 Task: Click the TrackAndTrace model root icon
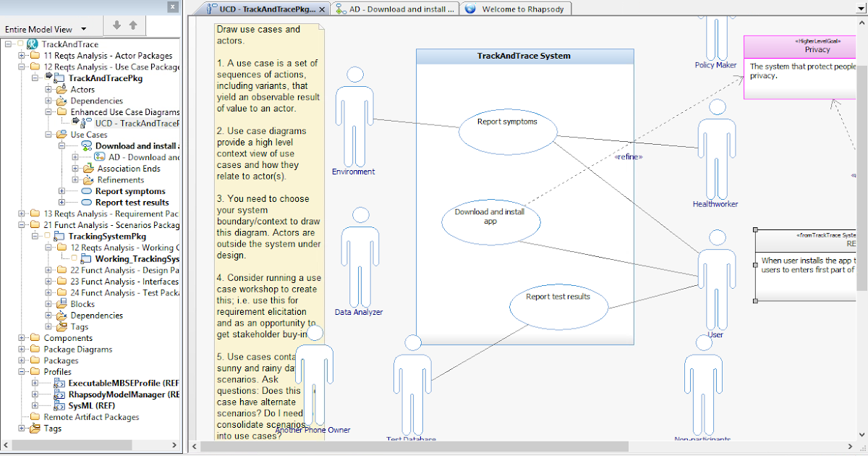point(34,44)
